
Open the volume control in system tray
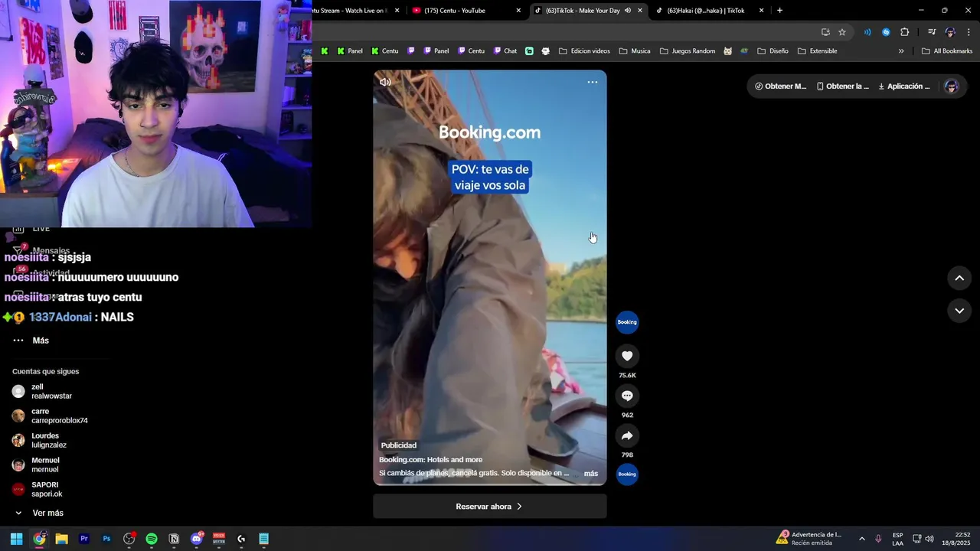click(929, 539)
